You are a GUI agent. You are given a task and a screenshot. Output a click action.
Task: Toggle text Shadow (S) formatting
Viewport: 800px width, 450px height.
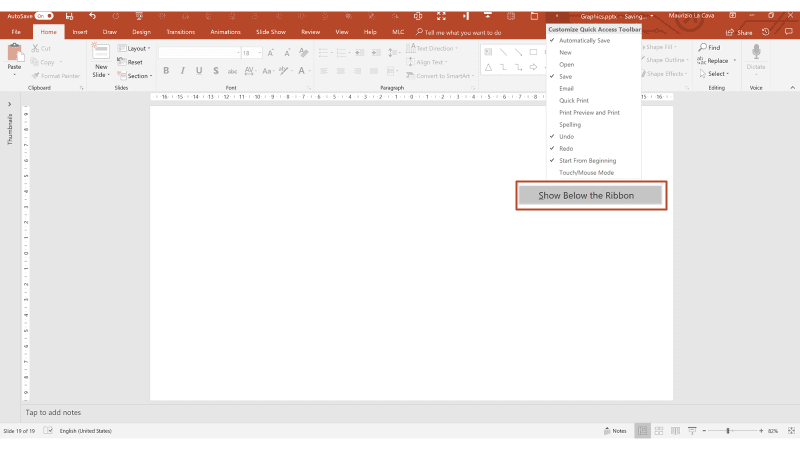216,71
